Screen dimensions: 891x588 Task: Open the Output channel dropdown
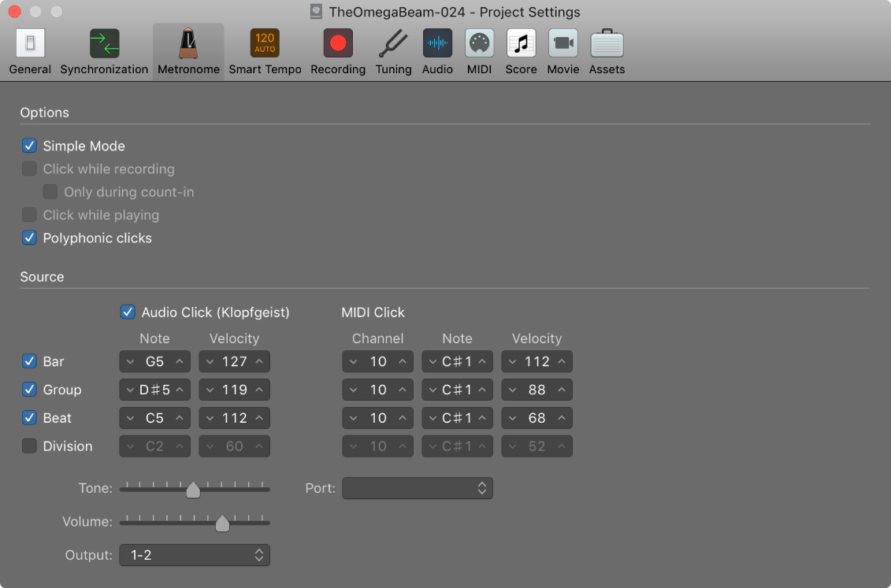coord(194,555)
